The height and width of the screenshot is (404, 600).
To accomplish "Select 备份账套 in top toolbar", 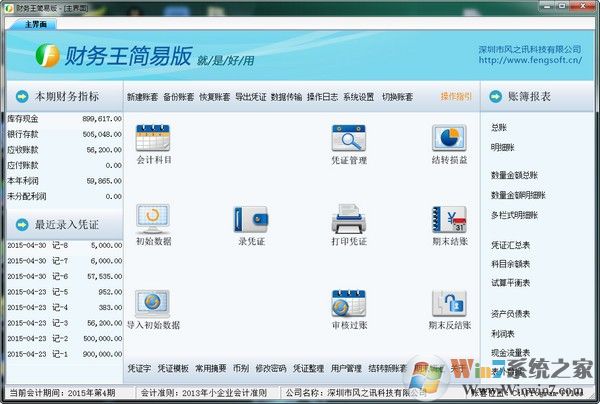I will [x=178, y=97].
